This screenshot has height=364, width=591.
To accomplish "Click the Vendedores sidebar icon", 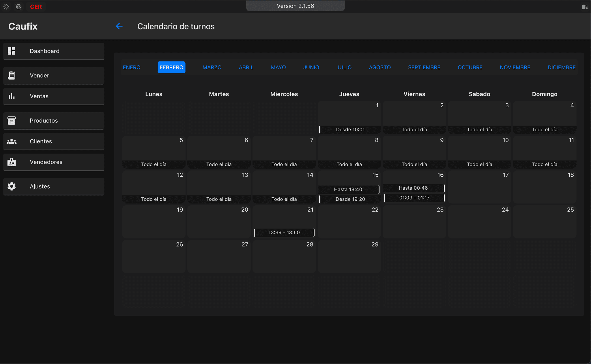I will [x=12, y=162].
